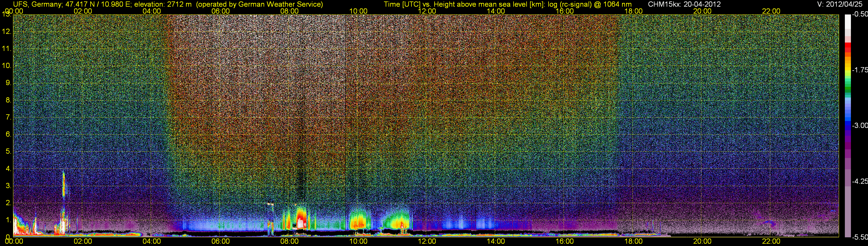Image resolution: width=868 pixels, height=246 pixels.
Task: Click the "10." km height axis label
Action: (x=7, y=66)
